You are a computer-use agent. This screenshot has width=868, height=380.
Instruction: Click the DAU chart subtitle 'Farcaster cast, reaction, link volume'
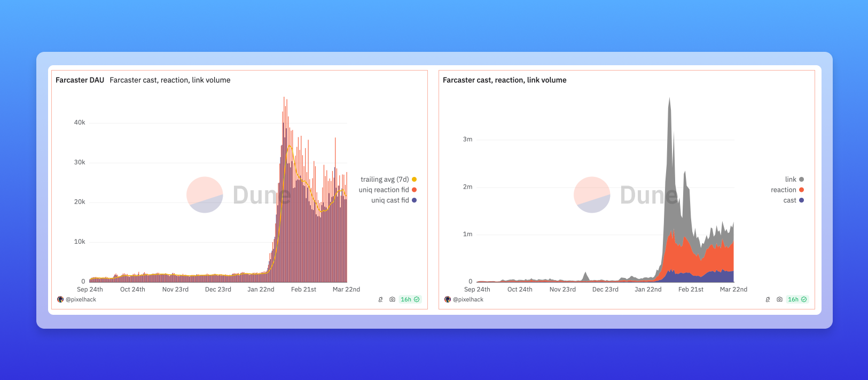pos(170,80)
